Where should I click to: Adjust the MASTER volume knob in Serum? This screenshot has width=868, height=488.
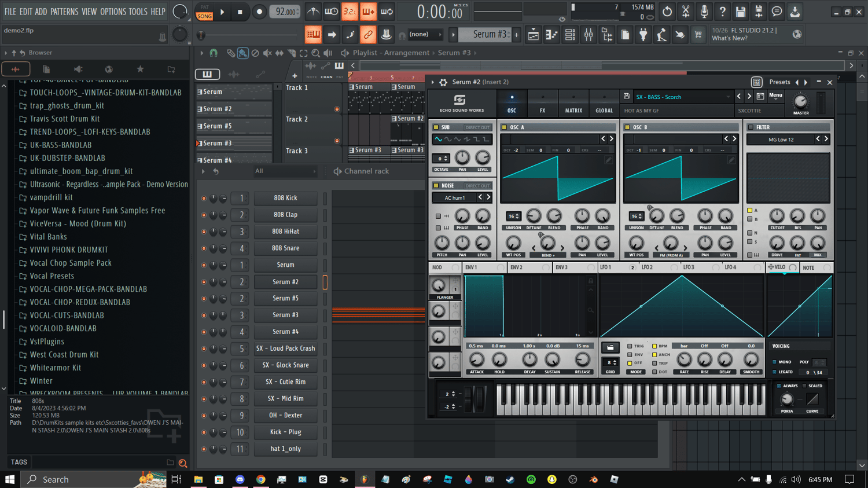pyautogui.click(x=800, y=102)
